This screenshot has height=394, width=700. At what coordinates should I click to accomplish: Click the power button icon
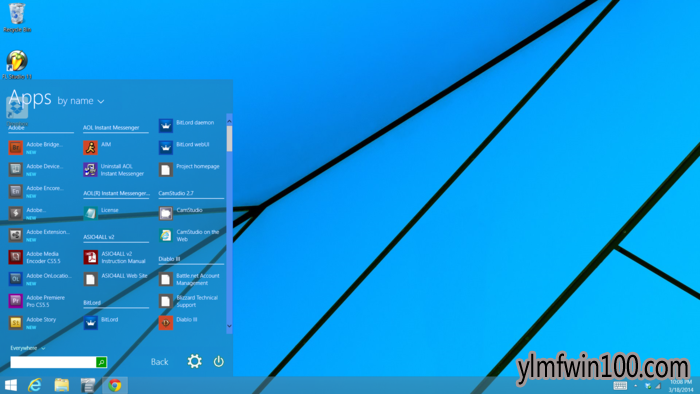tap(218, 361)
